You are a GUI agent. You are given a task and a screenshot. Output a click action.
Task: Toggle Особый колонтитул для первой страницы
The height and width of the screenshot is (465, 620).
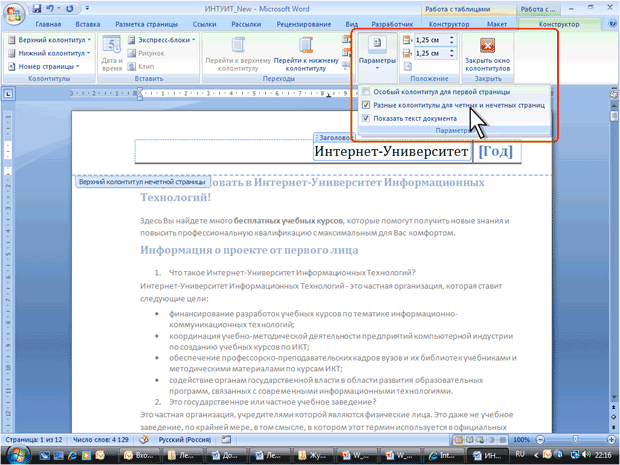437,92
